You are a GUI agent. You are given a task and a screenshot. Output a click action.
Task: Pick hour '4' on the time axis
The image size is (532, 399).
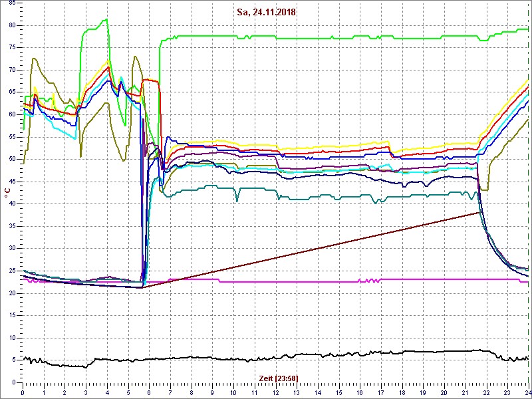pyautogui.click(x=107, y=392)
